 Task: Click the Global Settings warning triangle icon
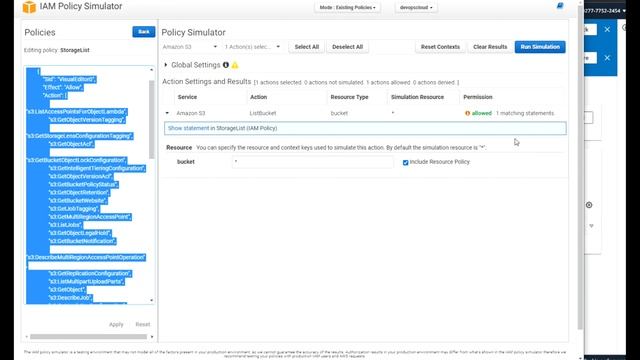click(x=235, y=65)
